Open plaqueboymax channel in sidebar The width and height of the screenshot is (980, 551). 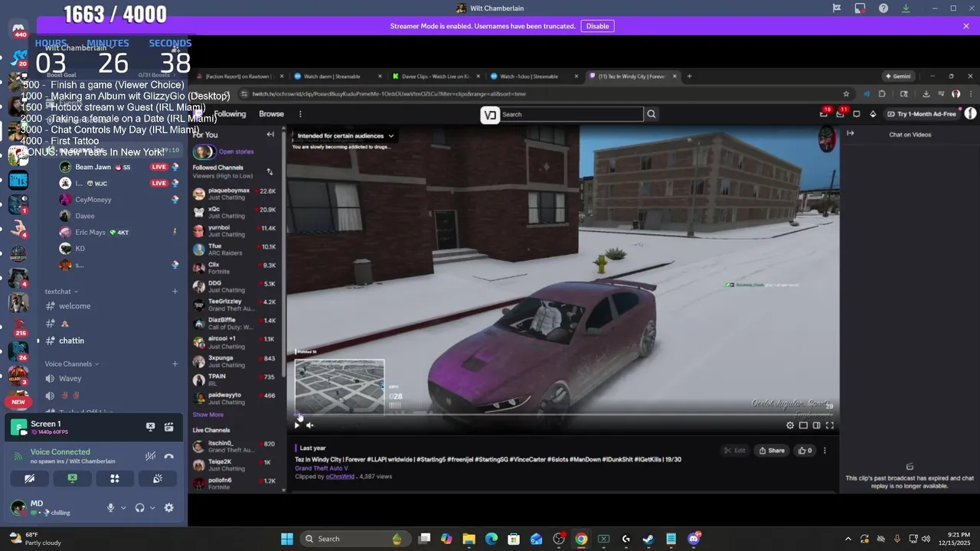(x=234, y=194)
